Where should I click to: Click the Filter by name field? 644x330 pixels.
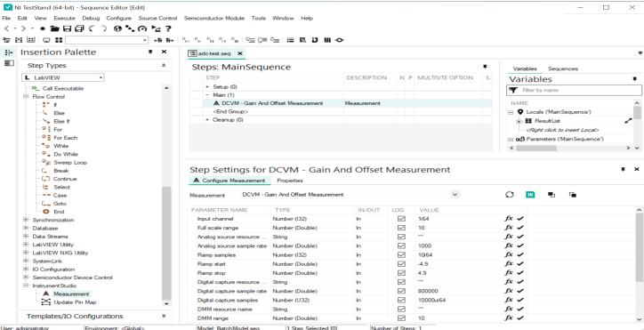pos(574,90)
